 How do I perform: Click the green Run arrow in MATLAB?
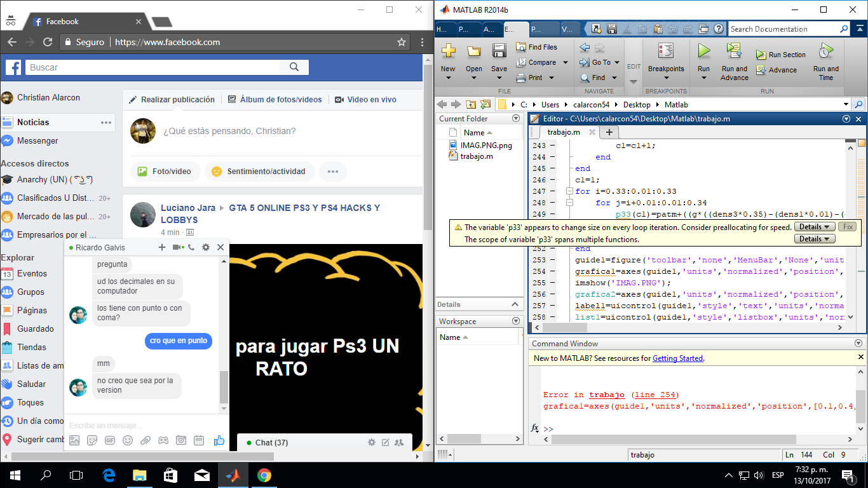pyautogui.click(x=703, y=51)
